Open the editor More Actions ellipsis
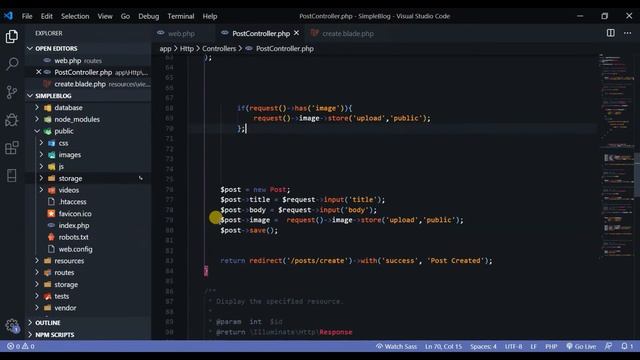The image size is (640, 360). pyautogui.click(x=628, y=33)
